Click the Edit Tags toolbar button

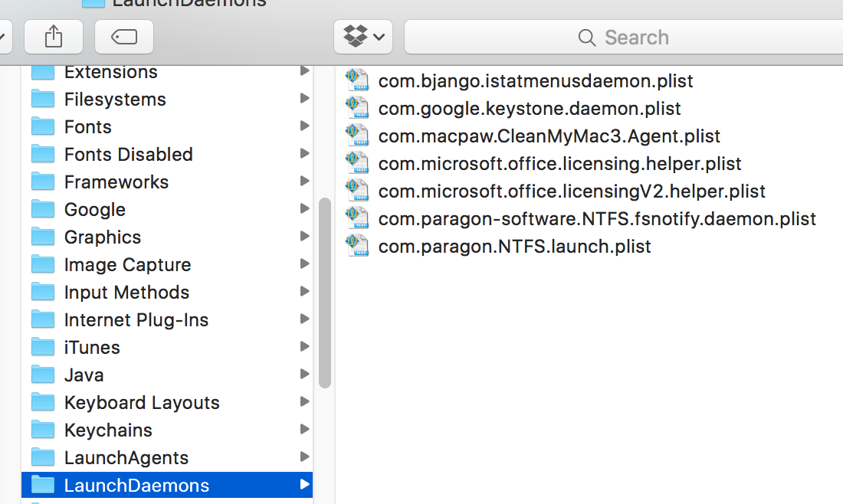(123, 36)
